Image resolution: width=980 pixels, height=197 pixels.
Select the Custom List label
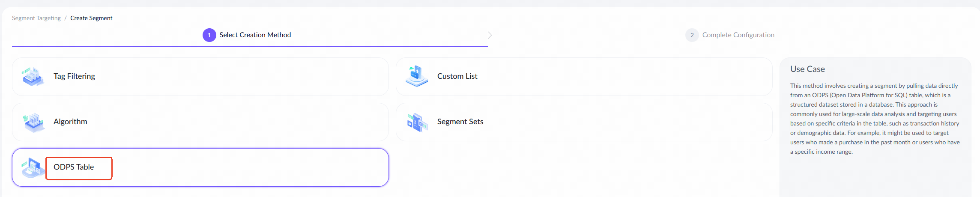pos(457,76)
